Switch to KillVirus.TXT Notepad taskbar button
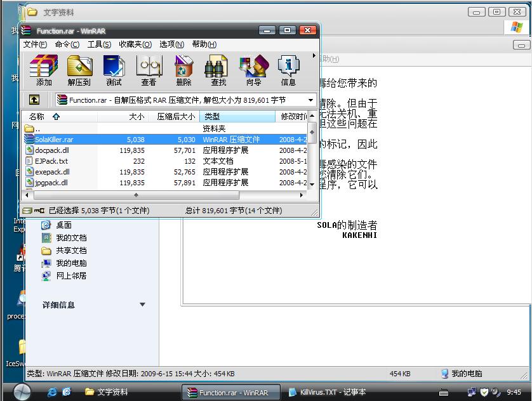The height and width of the screenshot is (401, 532). coord(328,392)
